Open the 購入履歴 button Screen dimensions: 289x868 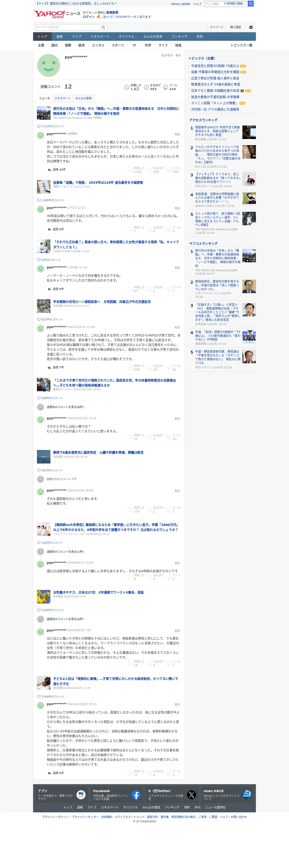tap(235, 27)
